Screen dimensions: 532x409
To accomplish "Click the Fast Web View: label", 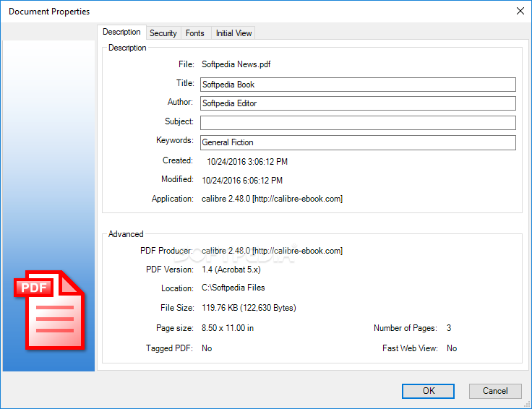I will pyautogui.click(x=410, y=348).
